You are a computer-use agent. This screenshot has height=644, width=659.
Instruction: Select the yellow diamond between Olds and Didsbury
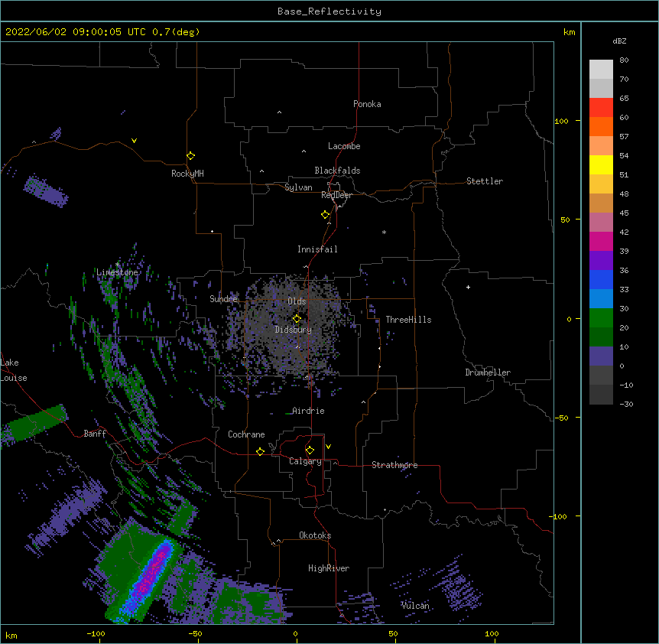[x=297, y=319]
